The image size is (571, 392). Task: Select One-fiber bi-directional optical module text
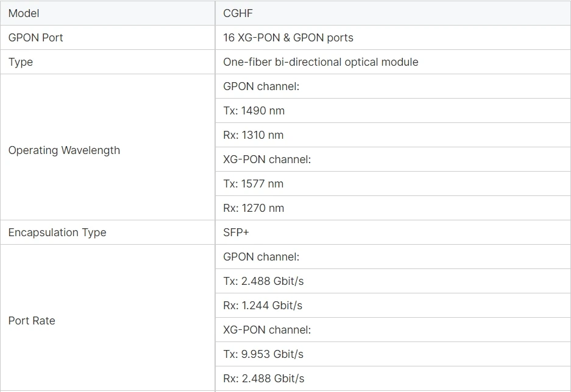point(321,62)
